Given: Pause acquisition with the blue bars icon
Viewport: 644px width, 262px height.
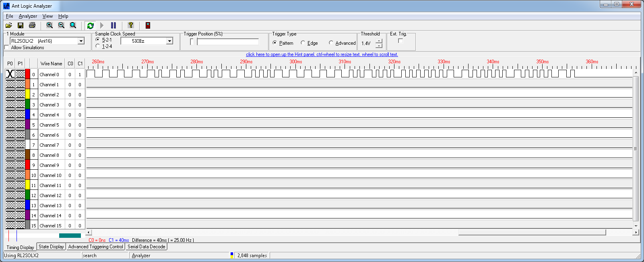Looking at the screenshot, I should [114, 25].
